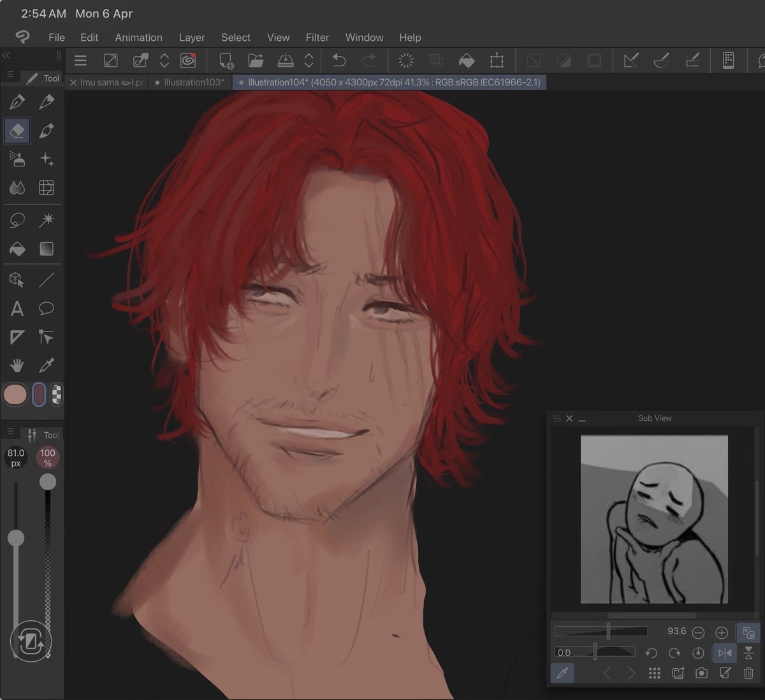The height and width of the screenshot is (700, 765).
Task: Select the Auto select wand tool
Action: pyautogui.click(x=47, y=221)
